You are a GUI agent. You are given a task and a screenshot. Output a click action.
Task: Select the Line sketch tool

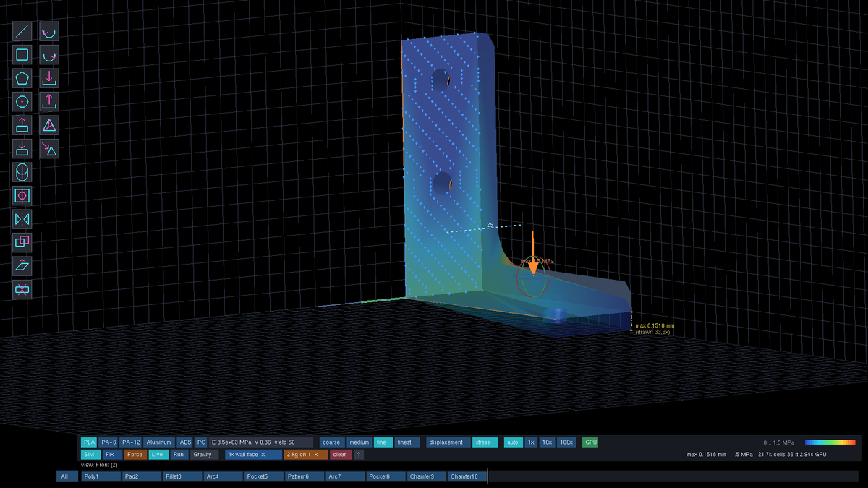click(x=22, y=31)
